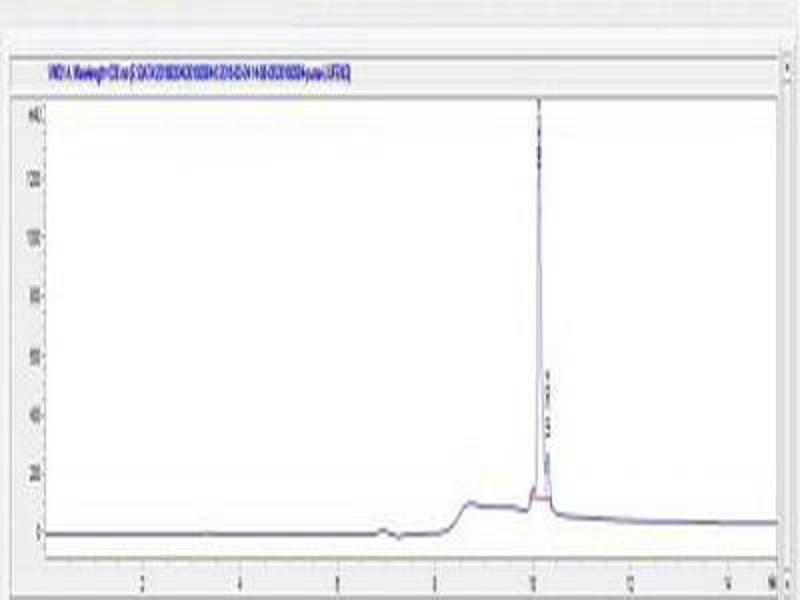The width and height of the screenshot is (800, 600).
Task: Click the retention time label above the shoulder peak
Action: tap(548, 400)
